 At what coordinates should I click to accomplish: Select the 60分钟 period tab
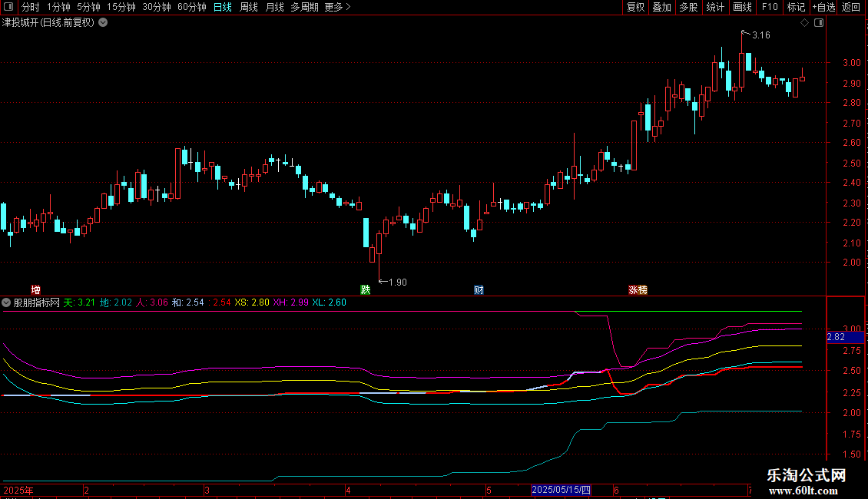[x=191, y=7]
